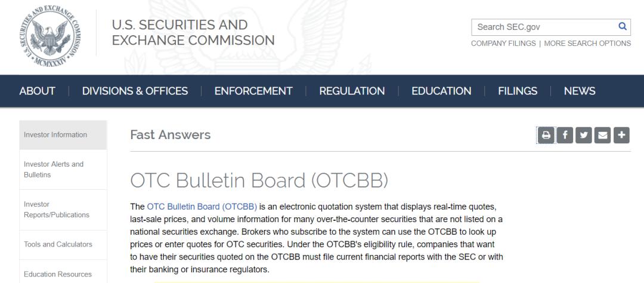644x283 pixels.
Task: Select DIVISIONS & OFFICES in navigation bar
Action: point(135,91)
